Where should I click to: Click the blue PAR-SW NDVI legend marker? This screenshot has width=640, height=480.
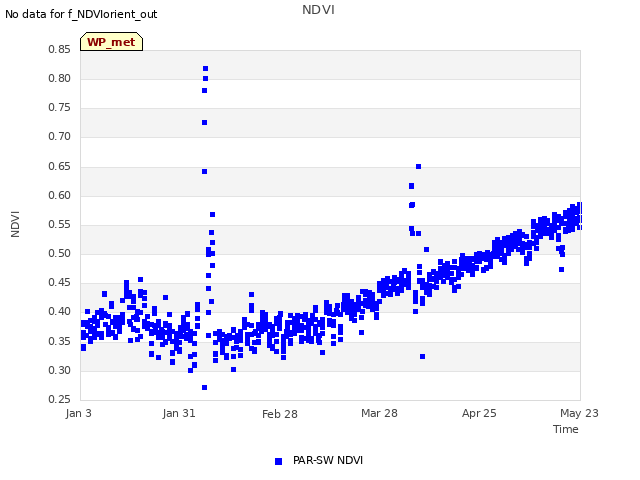[x=278, y=461]
